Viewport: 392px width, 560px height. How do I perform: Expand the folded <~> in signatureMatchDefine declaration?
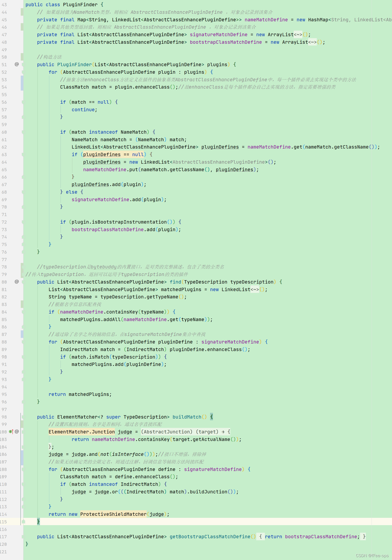(x=298, y=35)
